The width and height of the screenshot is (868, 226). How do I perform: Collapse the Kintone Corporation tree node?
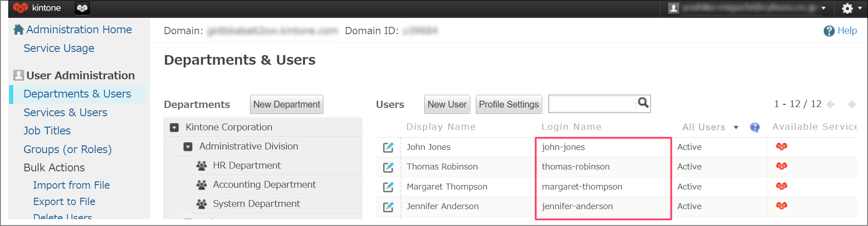[174, 128]
